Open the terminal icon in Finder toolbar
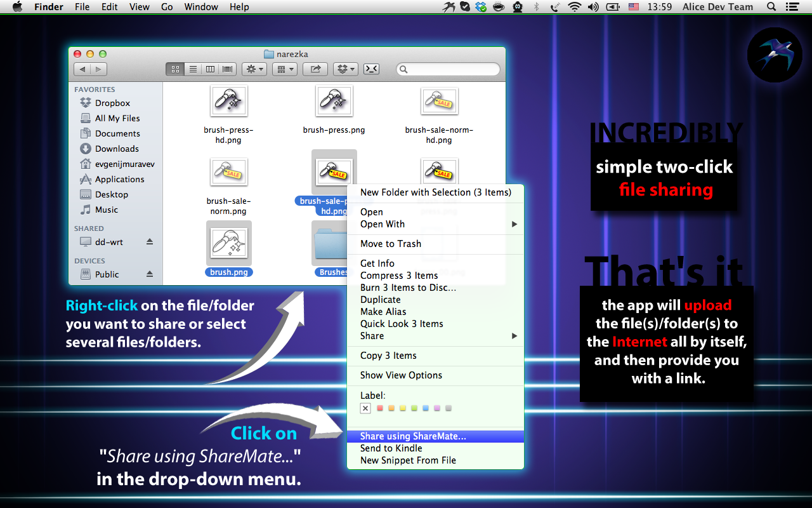The width and height of the screenshot is (812, 508). click(x=372, y=69)
